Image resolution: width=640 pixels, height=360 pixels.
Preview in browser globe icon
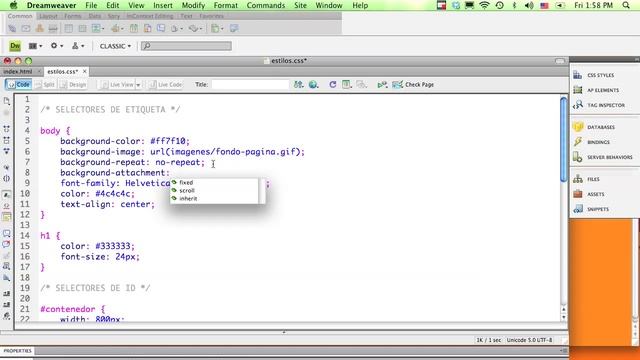click(x=313, y=84)
